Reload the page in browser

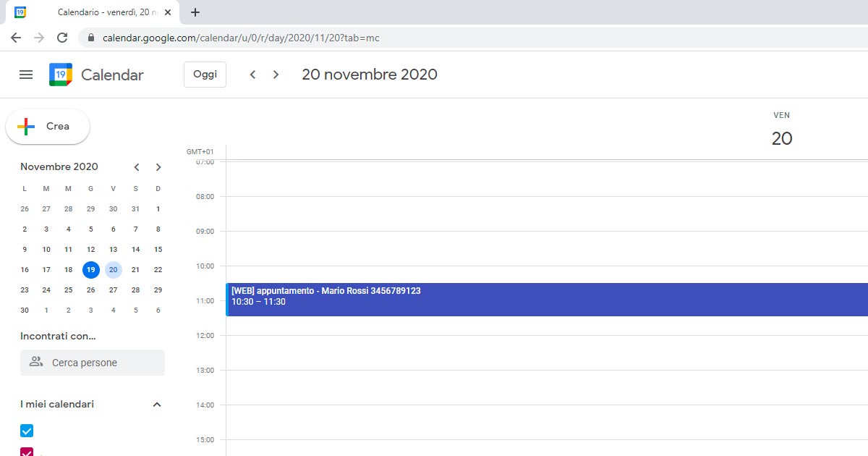(x=62, y=38)
